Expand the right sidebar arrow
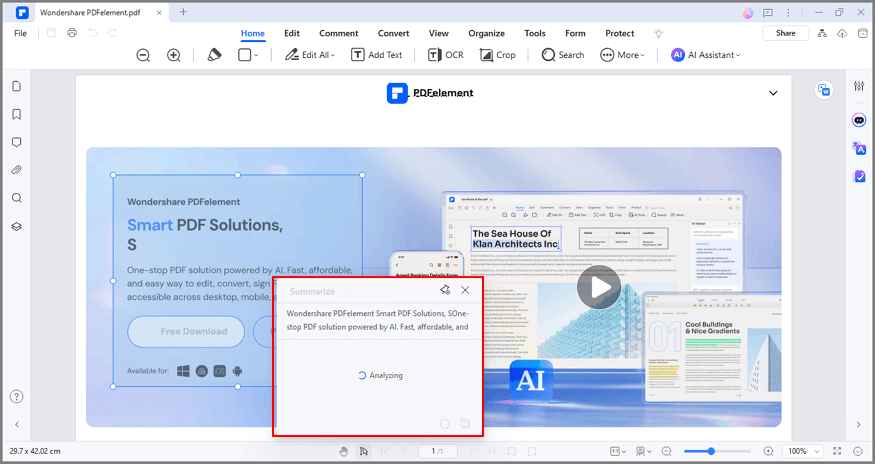The image size is (875, 464). tap(858, 424)
